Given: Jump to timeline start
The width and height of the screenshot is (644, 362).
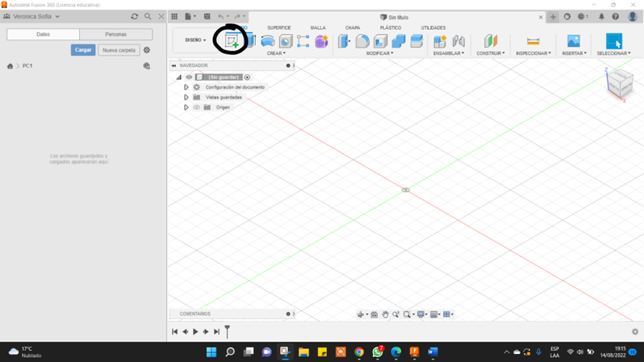Looking at the screenshot, I should tap(174, 331).
